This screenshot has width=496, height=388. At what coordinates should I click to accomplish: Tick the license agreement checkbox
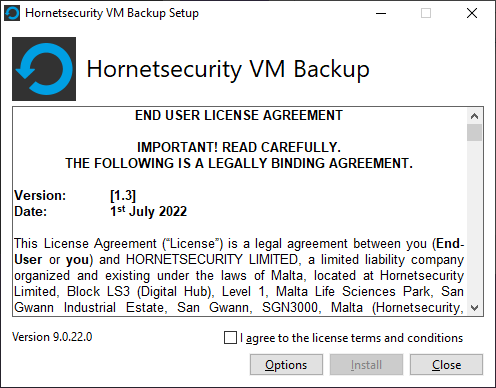[230, 338]
